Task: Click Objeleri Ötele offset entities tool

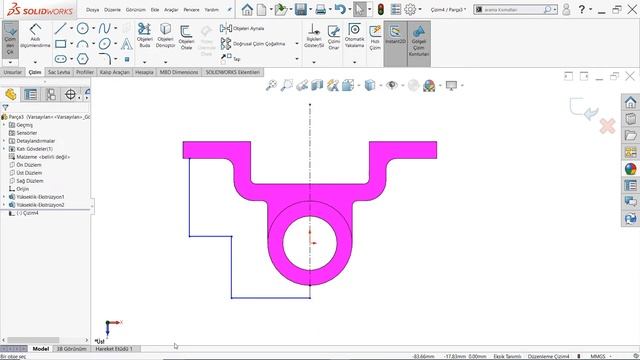Action: 186,37
